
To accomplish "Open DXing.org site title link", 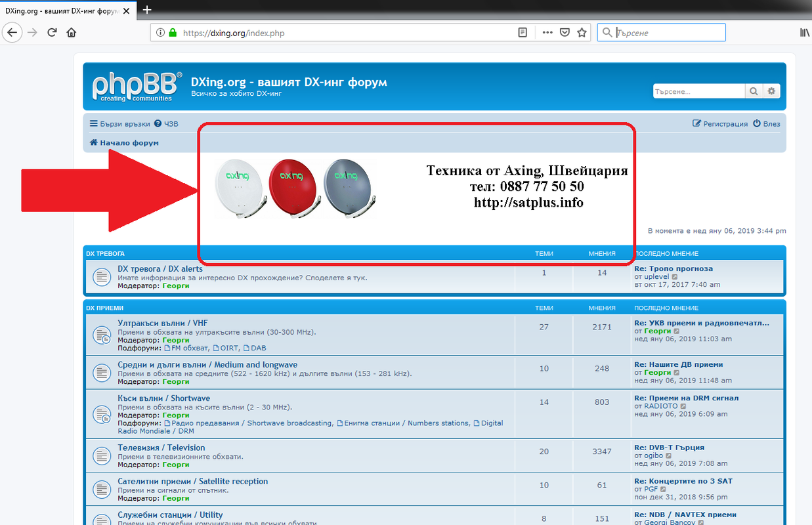I will pos(289,83).
